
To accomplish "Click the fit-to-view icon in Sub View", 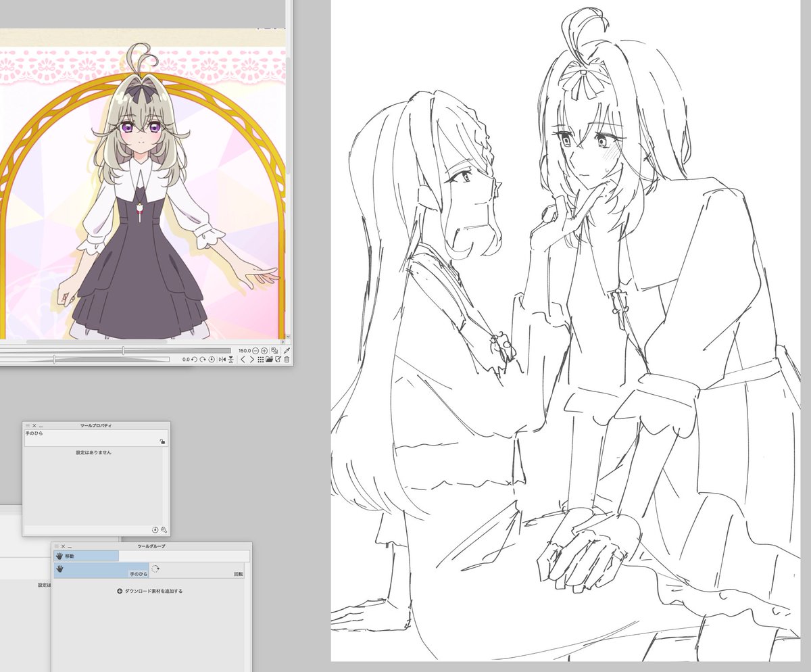I will (x=274, y=351).
